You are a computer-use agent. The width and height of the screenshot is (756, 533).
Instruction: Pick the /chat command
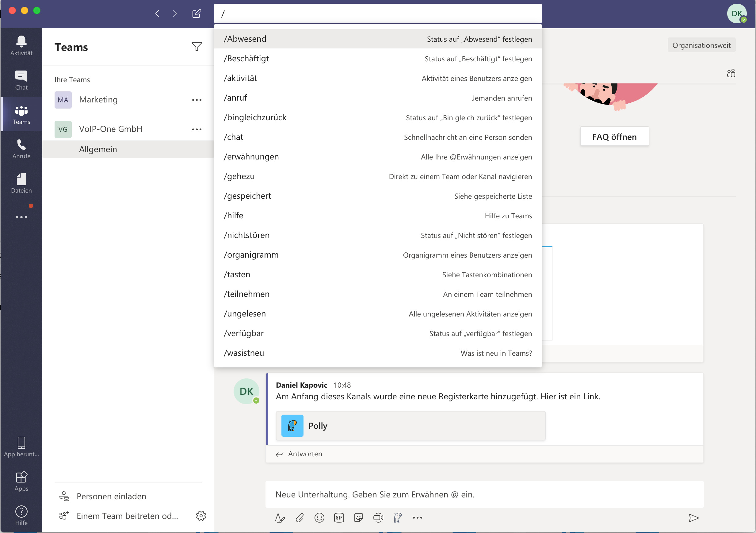[x=378, y=137]
